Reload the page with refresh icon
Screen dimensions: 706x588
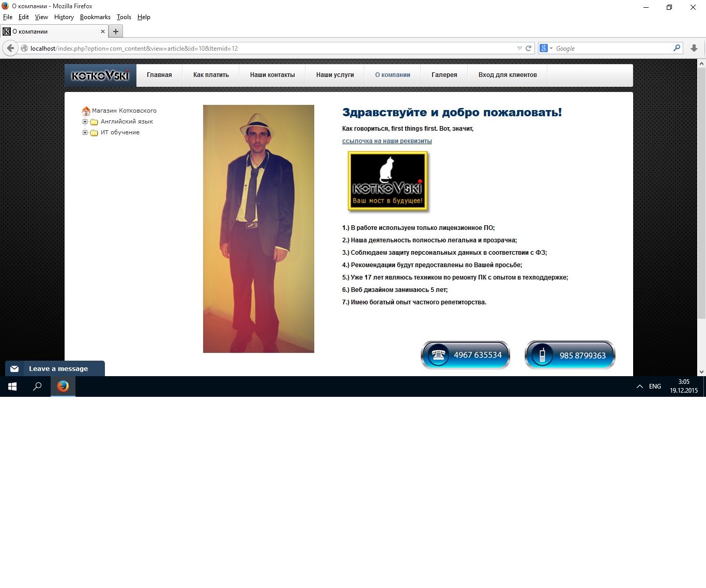528,48
